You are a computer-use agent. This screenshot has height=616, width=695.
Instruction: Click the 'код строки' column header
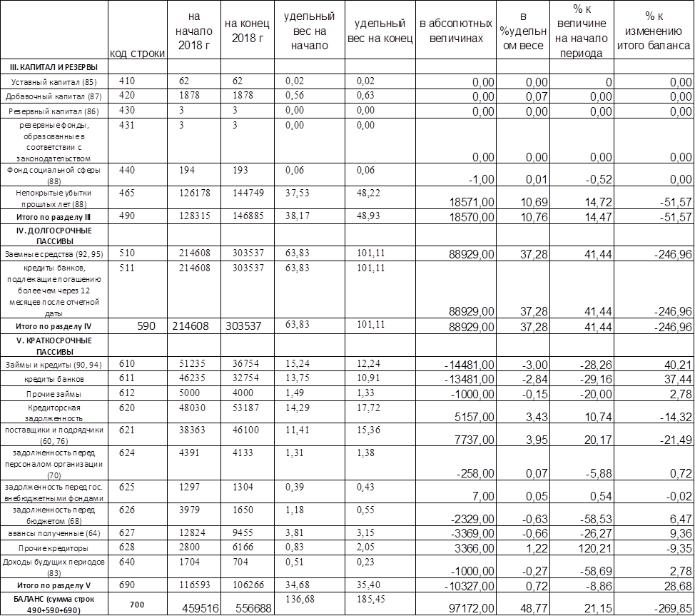coord(138,30)
